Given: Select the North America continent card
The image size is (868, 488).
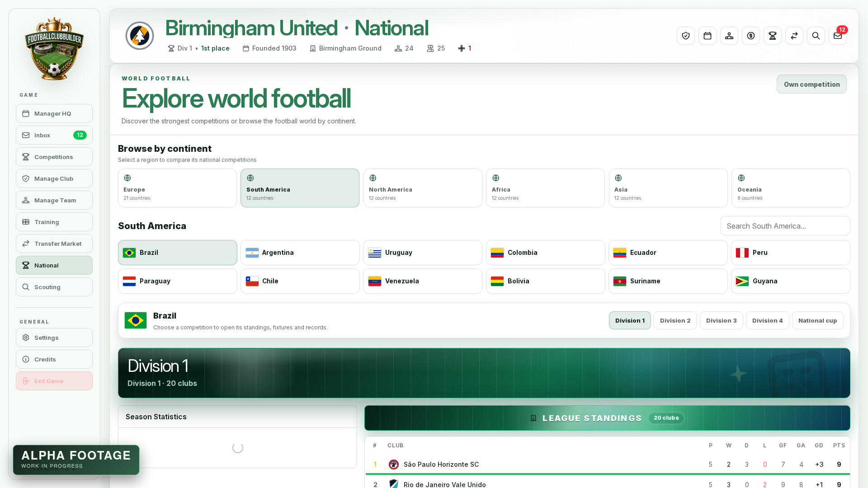Looking at the screenshot, I should point(423,188).
